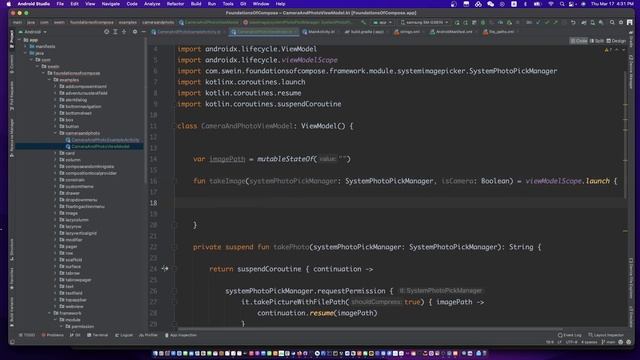Open the Problems tool window

tap(53, 335)
